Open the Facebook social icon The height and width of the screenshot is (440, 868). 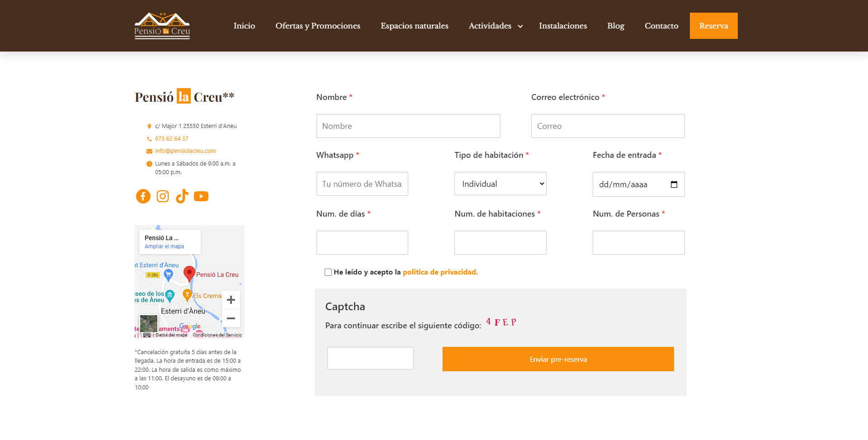(x=143, y=196)
